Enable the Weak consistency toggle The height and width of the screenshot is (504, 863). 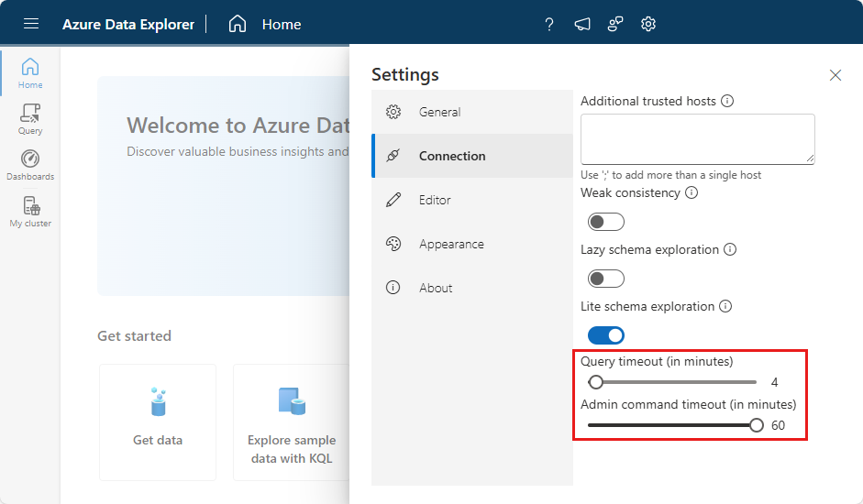click(605, 222)
